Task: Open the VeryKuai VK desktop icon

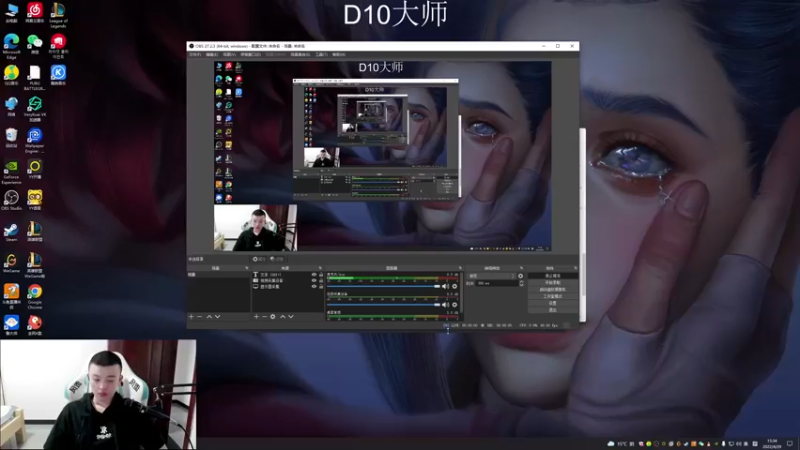Action: click(35, 107)
